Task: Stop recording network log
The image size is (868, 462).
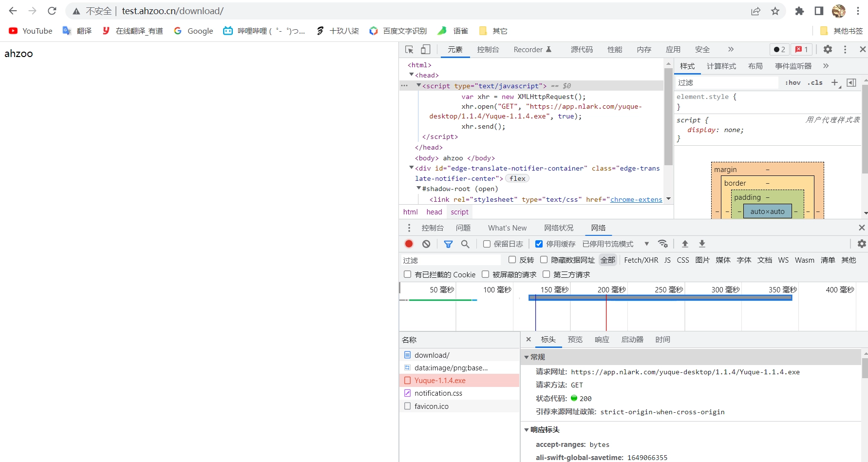Action: [409, 244]
